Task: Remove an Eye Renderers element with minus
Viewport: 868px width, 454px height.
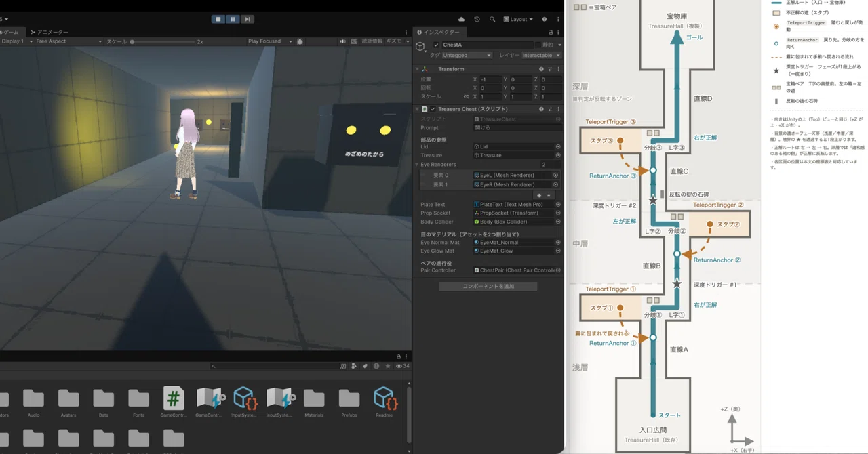Action: pyautogui.click(x=549, y=195)
